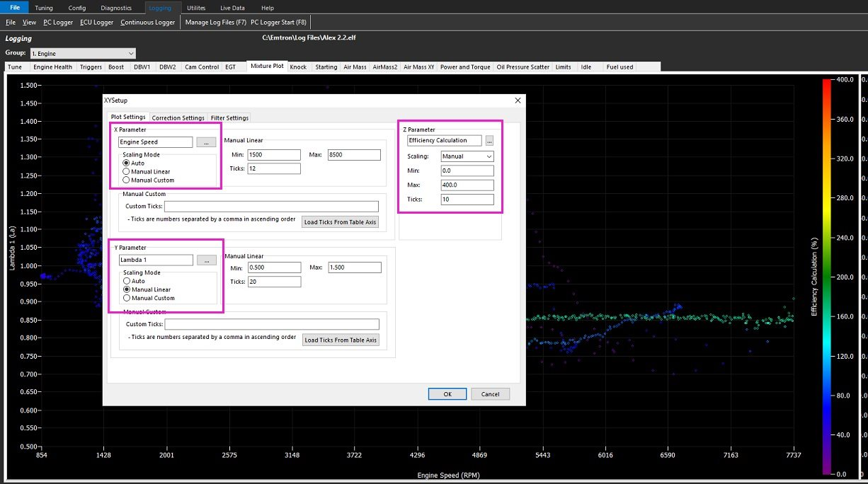868x484 pixels.
Task: Open the PC Logger menu
Action: point(58,23)
